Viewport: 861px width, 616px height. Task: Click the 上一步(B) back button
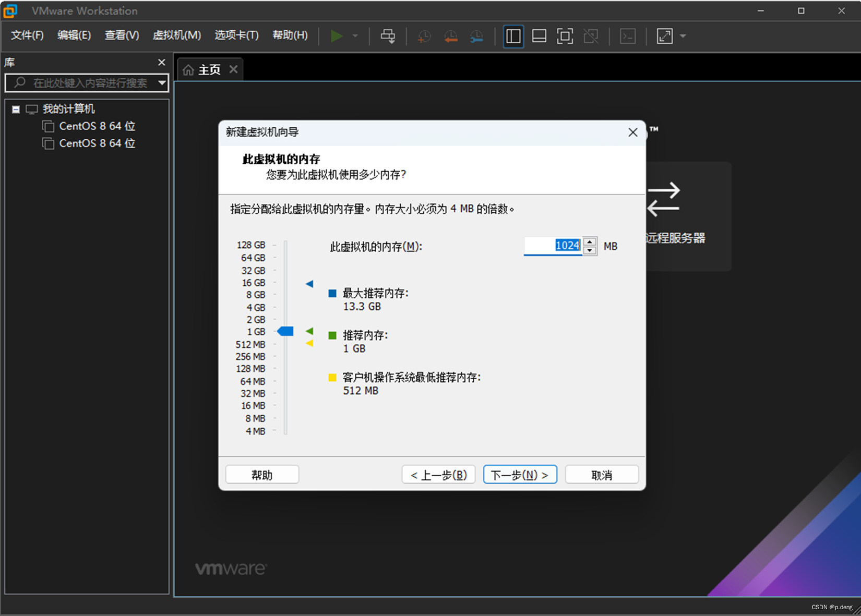[x=438, y=475]
